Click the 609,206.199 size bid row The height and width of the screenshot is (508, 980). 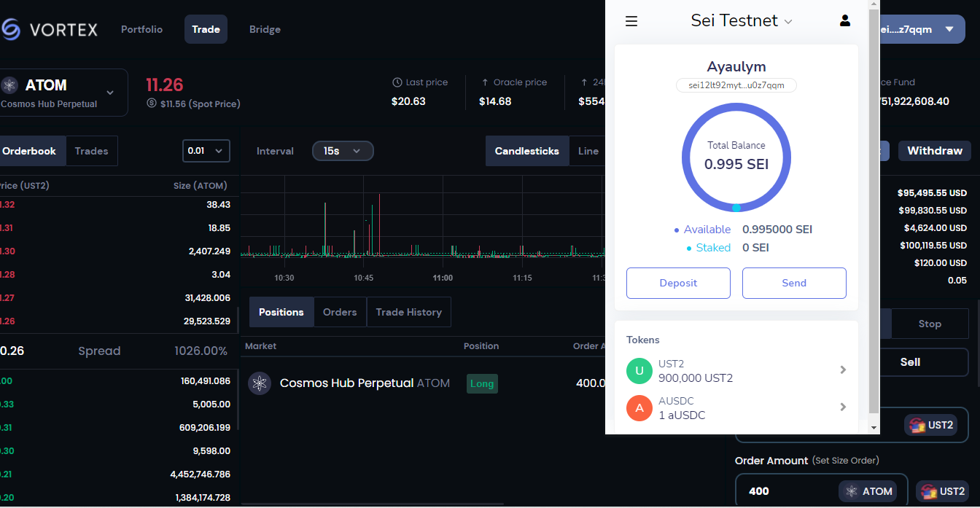117,428
